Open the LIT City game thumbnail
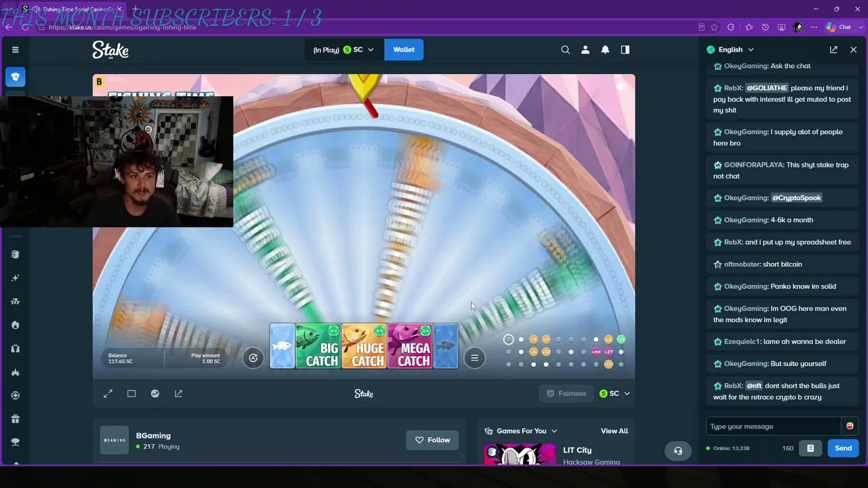 520,454
